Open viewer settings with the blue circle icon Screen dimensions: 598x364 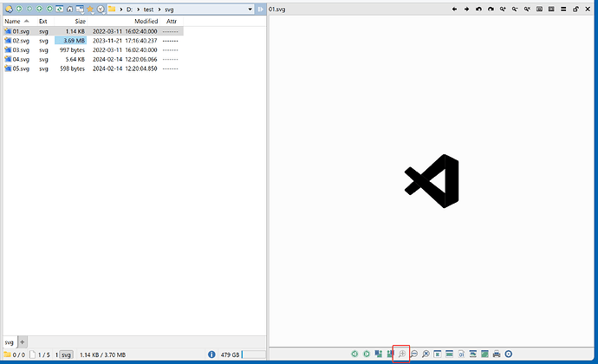(509, 354)
